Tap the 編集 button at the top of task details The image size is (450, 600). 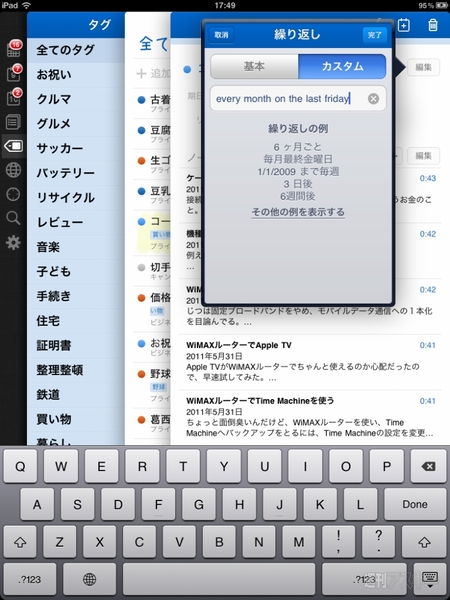coord(424,67)
